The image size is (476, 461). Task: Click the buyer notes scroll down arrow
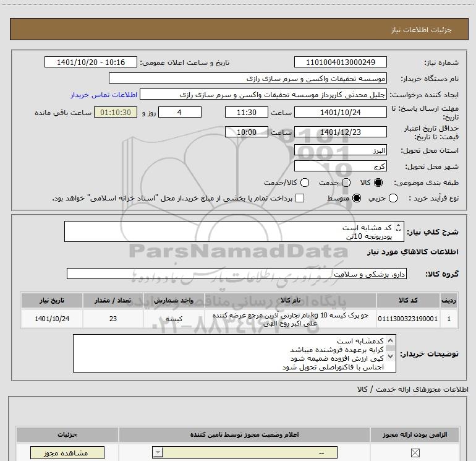click(x=391, y=356)
